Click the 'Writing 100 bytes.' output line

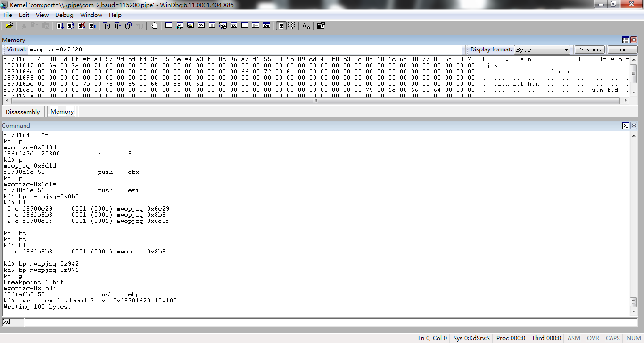[37, 307]
